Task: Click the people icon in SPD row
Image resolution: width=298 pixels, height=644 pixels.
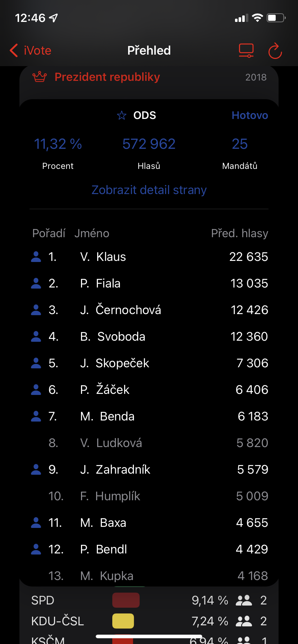Action: click(244, 600)
